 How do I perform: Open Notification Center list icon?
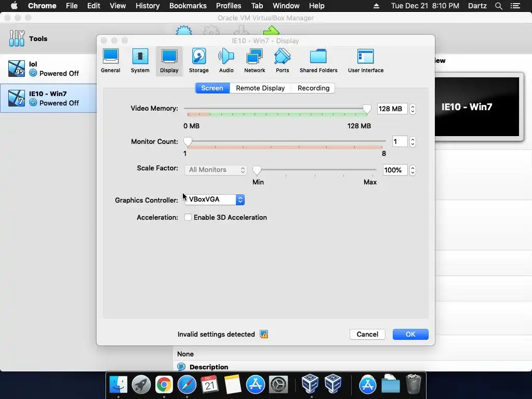(515, 6)
